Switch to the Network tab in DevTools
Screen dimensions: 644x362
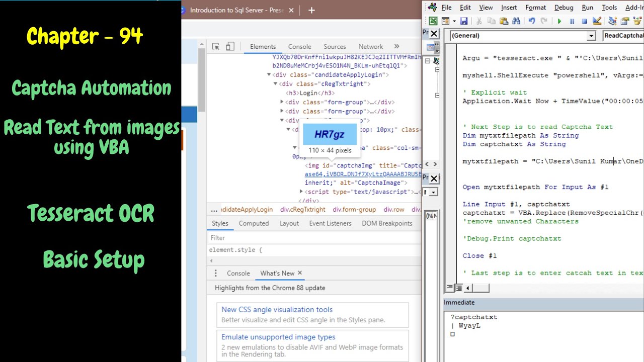click(x=371, y=46)
